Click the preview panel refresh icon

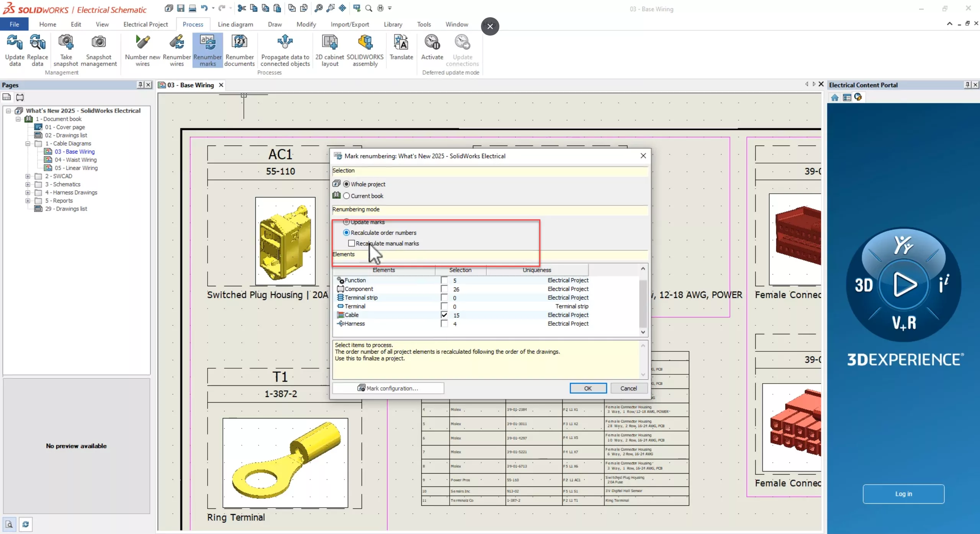click(26, 524)
